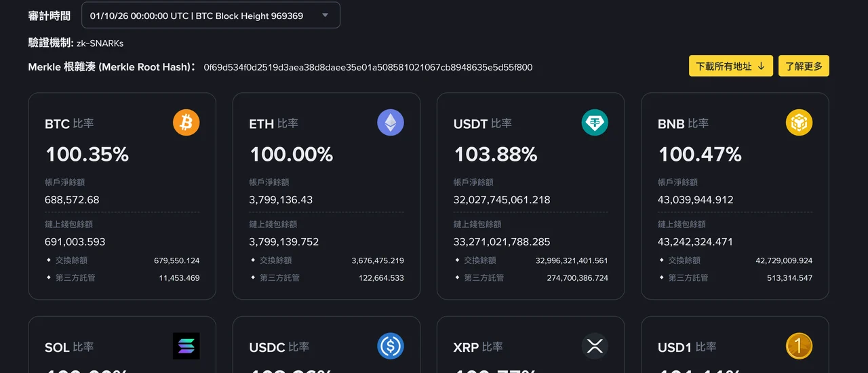
Task: Click the Solana SOL icon
Action: point(186,346)
